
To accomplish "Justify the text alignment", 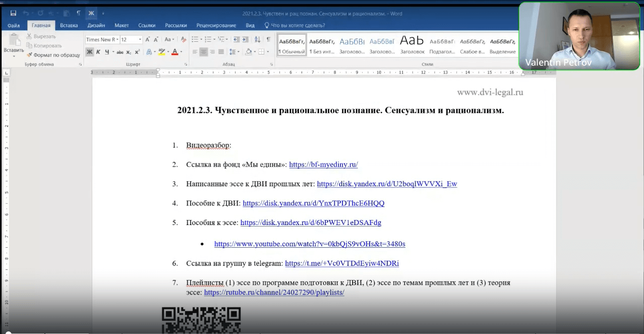I will click(221, 51).
